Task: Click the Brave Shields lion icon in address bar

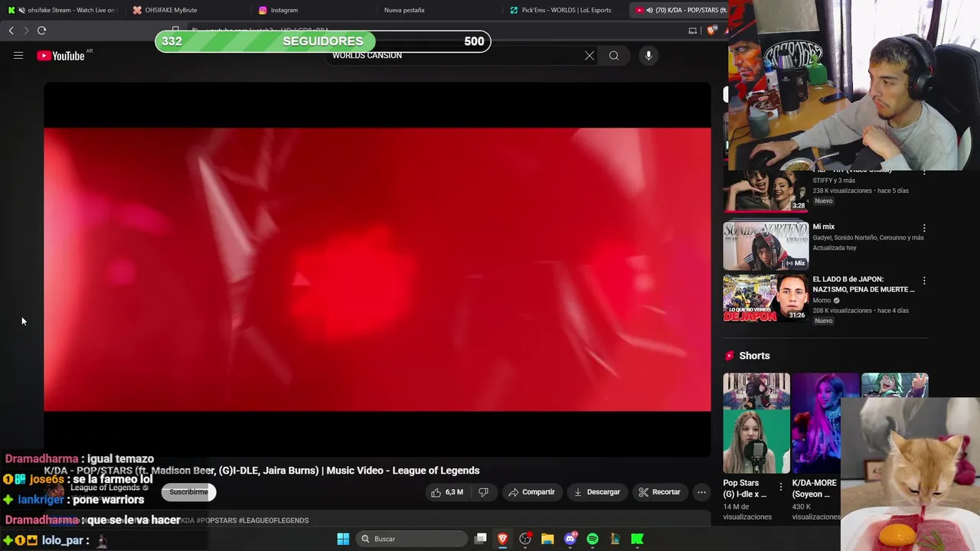Action: [x=712, y=31]
